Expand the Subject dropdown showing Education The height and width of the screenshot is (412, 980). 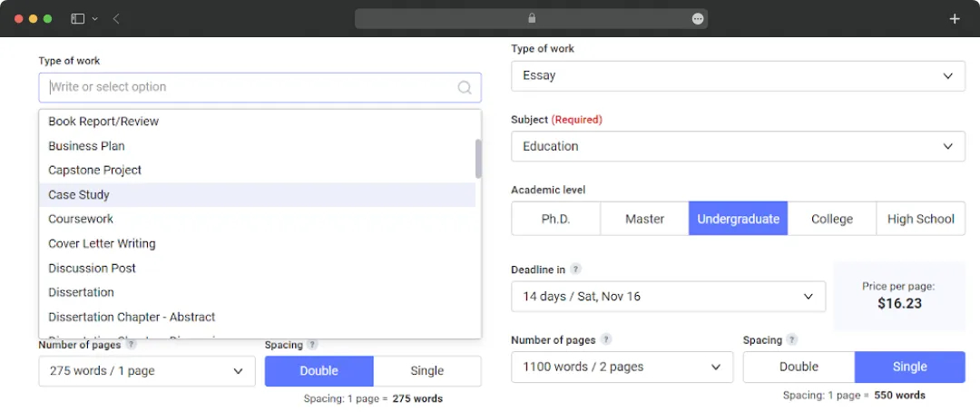[x=738, y=146]
